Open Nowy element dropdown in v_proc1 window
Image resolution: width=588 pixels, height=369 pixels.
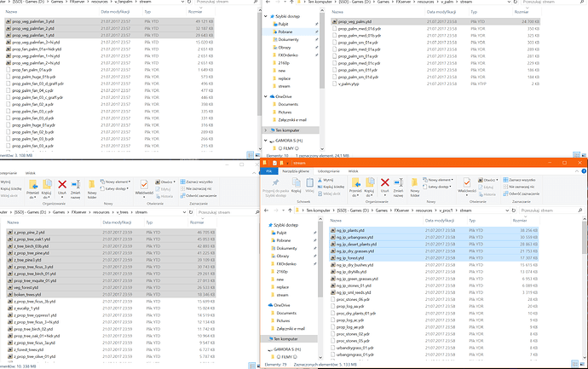(438, 180)
